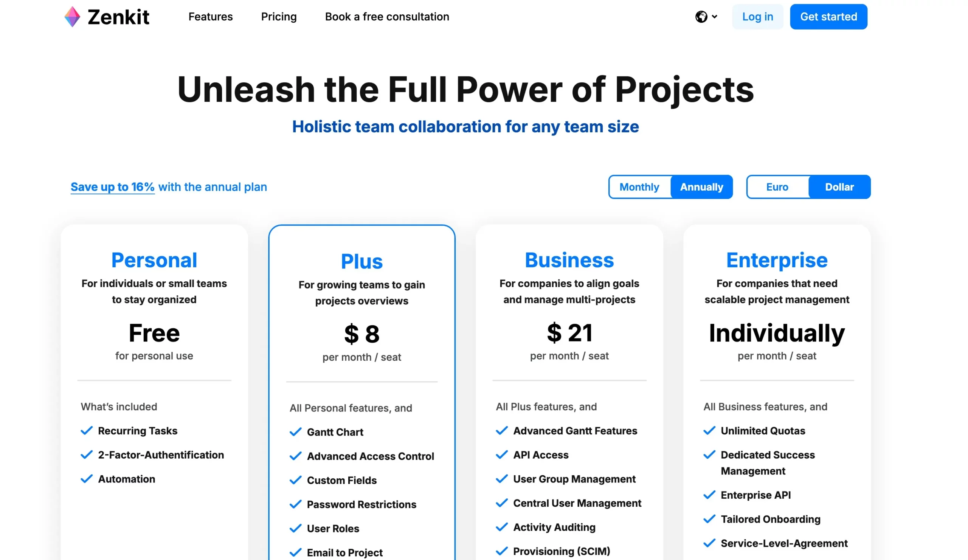Switch currency display to Dollar
The image size is (968, 560).
pos(839,187)
